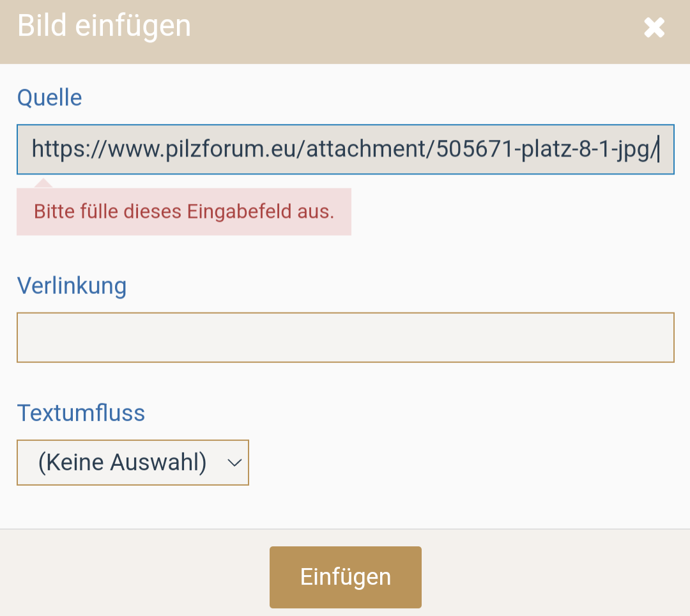Click the small pointer arrow of the error tooltip
The width and height of the screenshot is (690, 616).
pyautogui.click(x=43, y=184)
